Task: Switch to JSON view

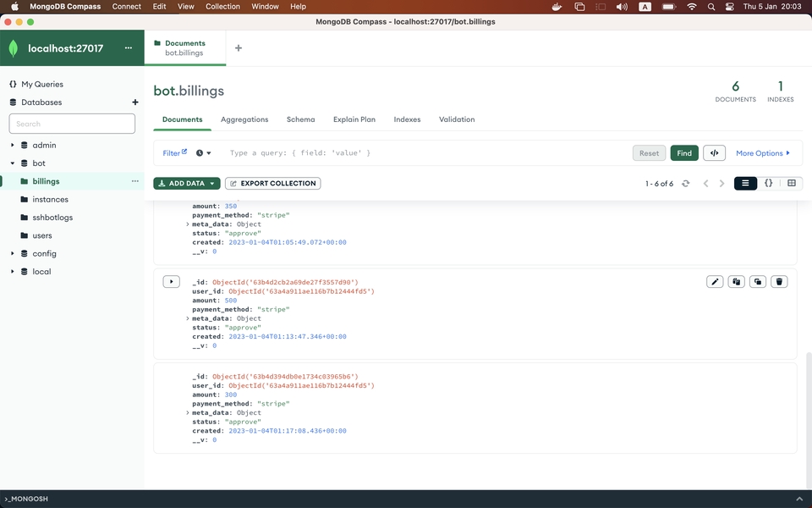Action: 769,183
